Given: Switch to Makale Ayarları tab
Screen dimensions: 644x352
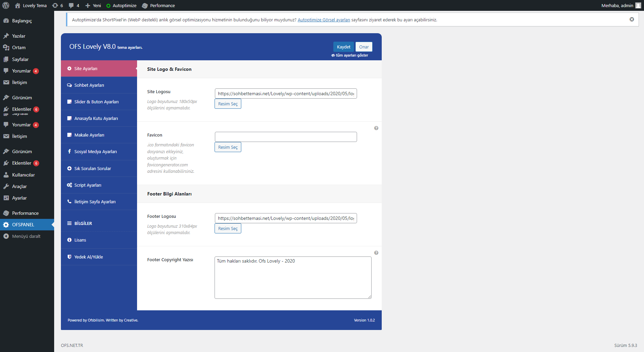Looking at the screenshot, I should coord(99,135).
